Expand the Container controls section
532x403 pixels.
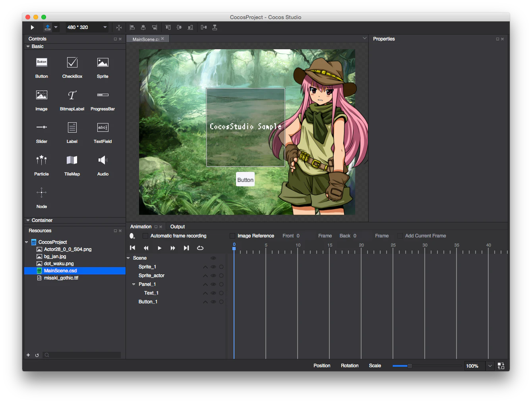pyautogui.click(x=28, y=220)
